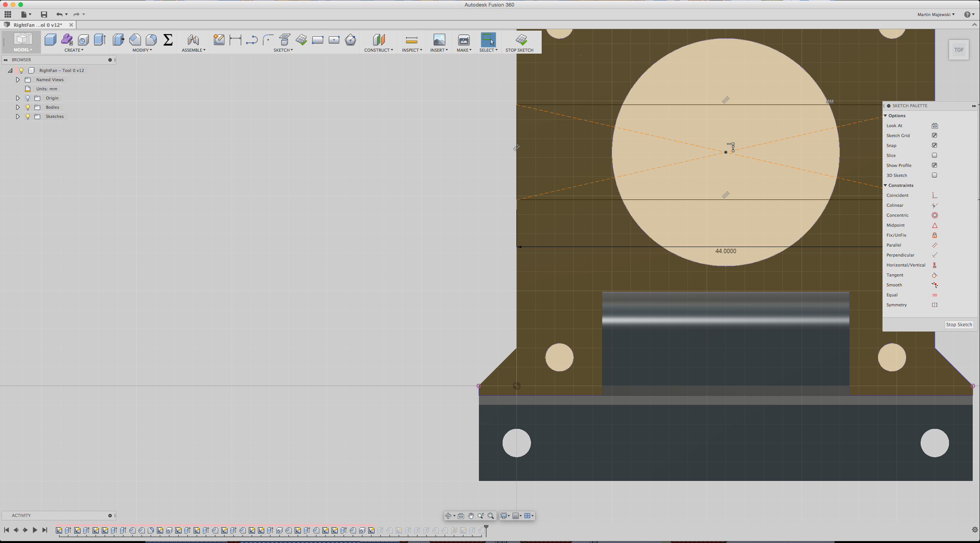Select the Concentric constraint icon

(934, 215)
